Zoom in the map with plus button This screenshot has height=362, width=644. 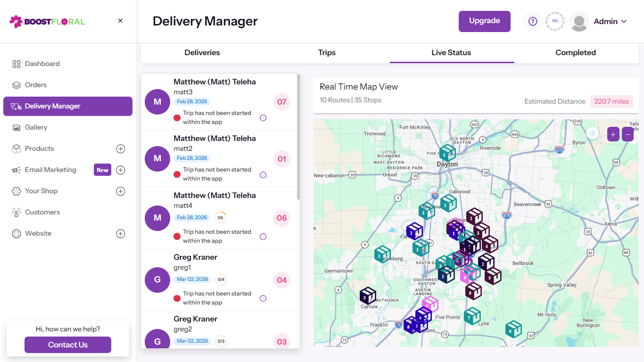pyautogui.click(x=613, y=134)
